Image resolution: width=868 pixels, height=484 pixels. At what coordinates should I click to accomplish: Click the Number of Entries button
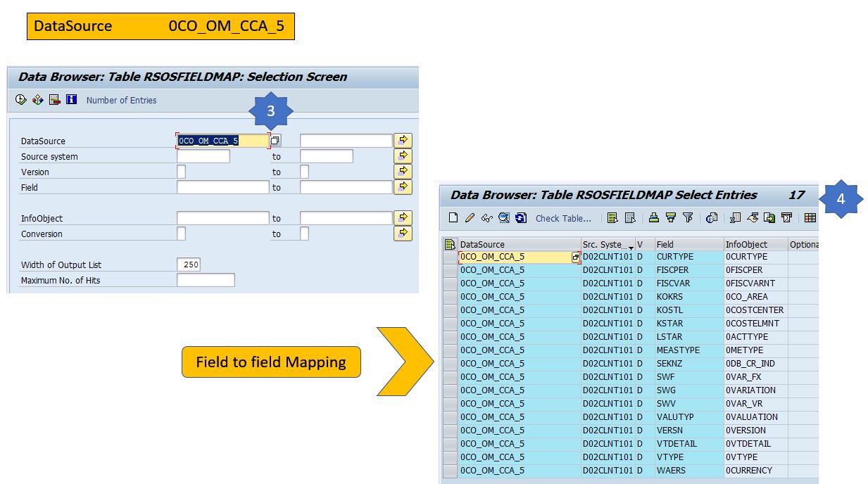[121, 101]
